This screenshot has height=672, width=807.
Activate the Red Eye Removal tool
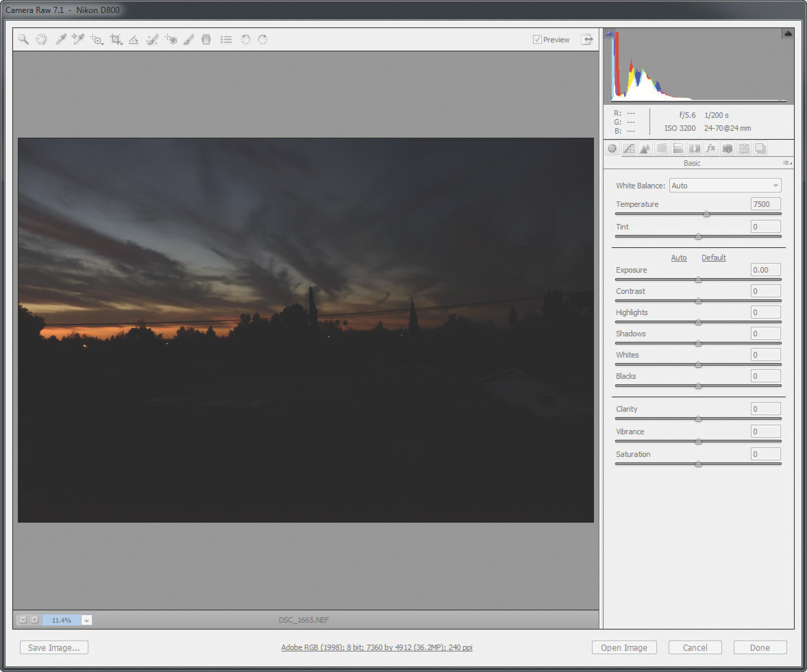point(171,40)
